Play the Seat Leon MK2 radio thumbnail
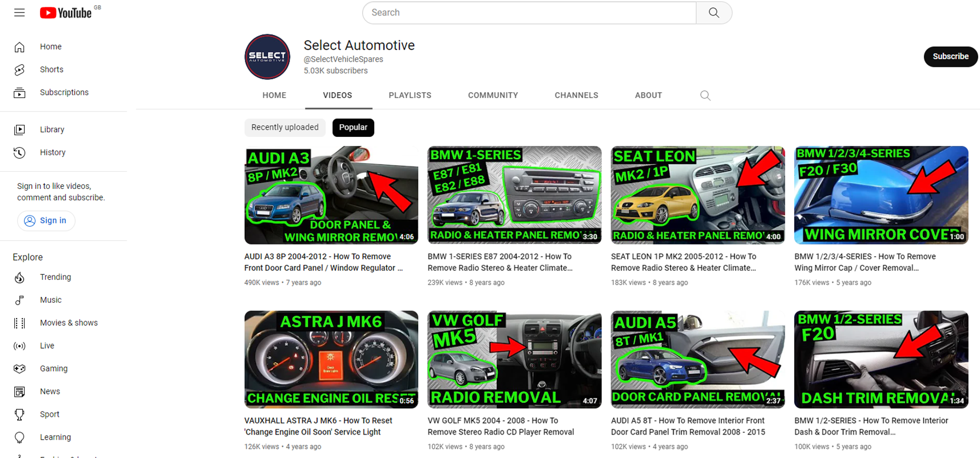980x458 pixels. [x=698, y=195]
